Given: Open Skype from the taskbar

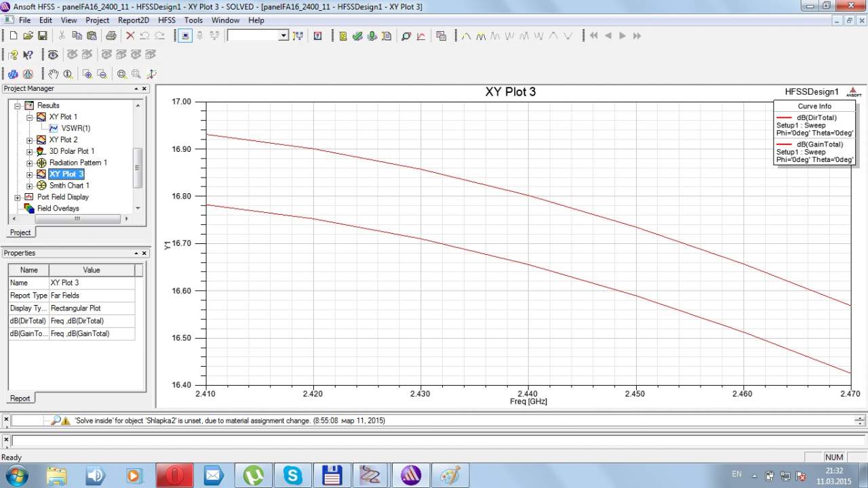Looking at the screenshot, I should [293, 475].
